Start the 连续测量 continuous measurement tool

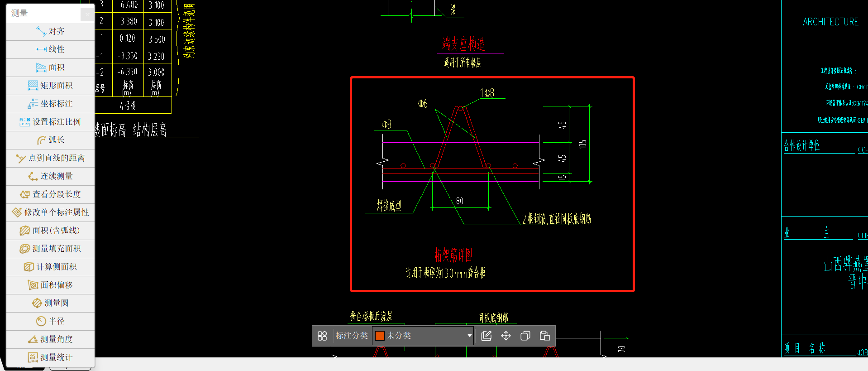(x=50, y=176)
